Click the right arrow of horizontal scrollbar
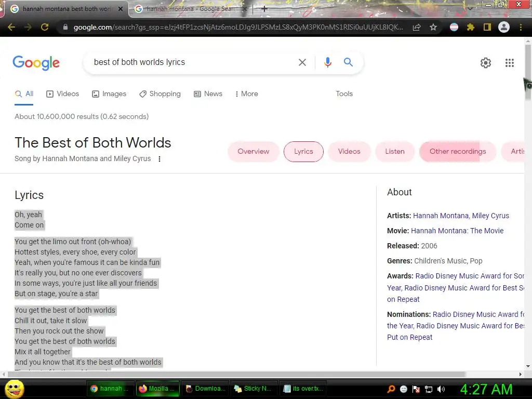532x399 pixels. [x=521, y=374]
